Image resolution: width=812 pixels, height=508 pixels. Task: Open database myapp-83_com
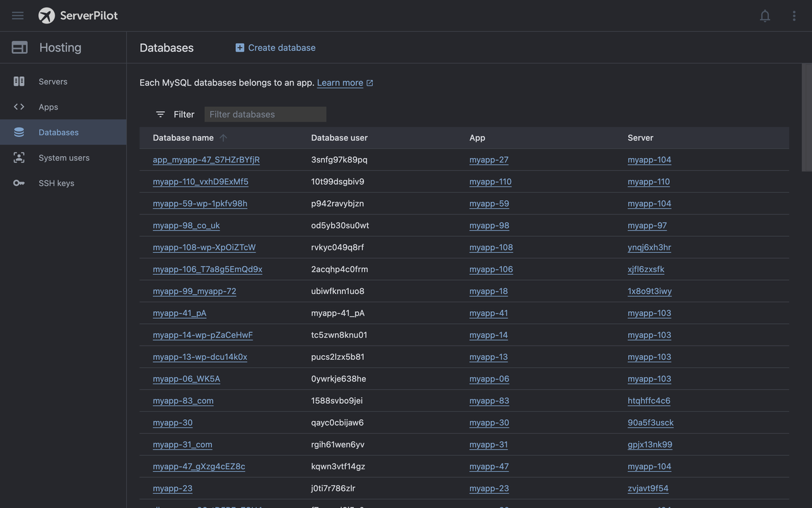183,401
